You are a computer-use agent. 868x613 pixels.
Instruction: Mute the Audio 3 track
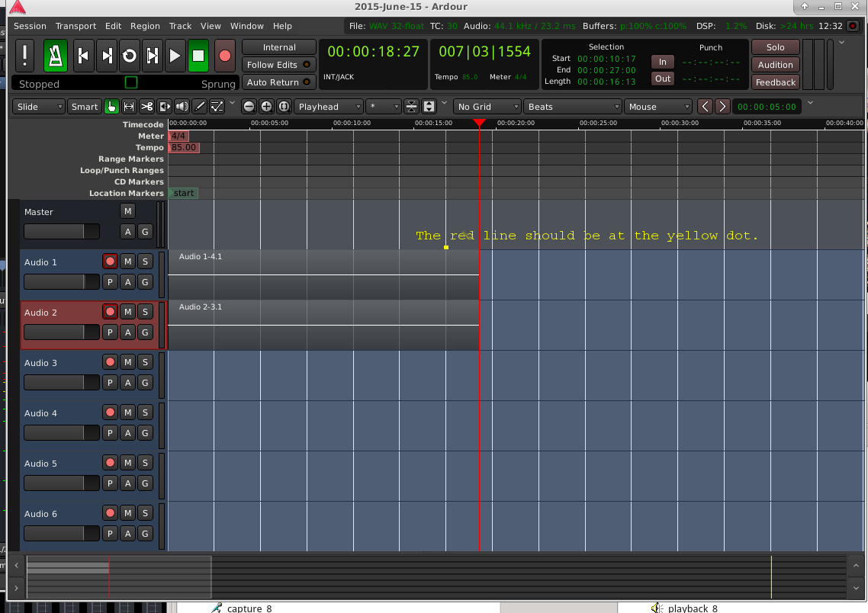[x=127, y=362]
